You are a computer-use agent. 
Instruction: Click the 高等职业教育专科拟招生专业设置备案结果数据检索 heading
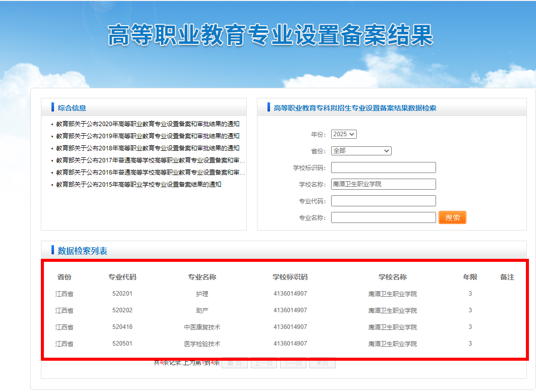click(355, 108)
